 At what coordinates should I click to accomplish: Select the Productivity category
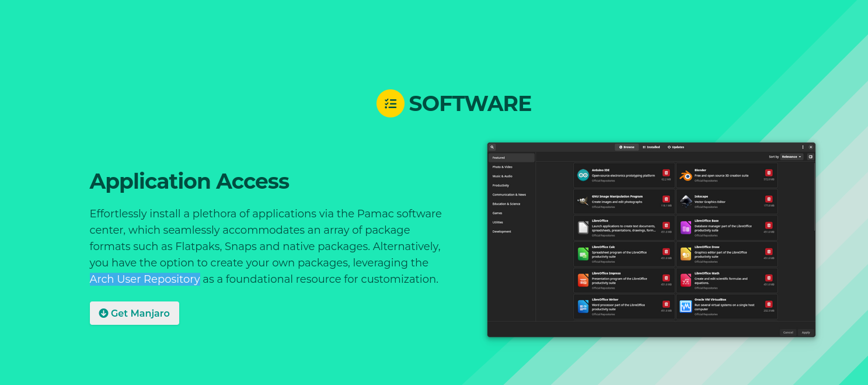click(511, 185)
